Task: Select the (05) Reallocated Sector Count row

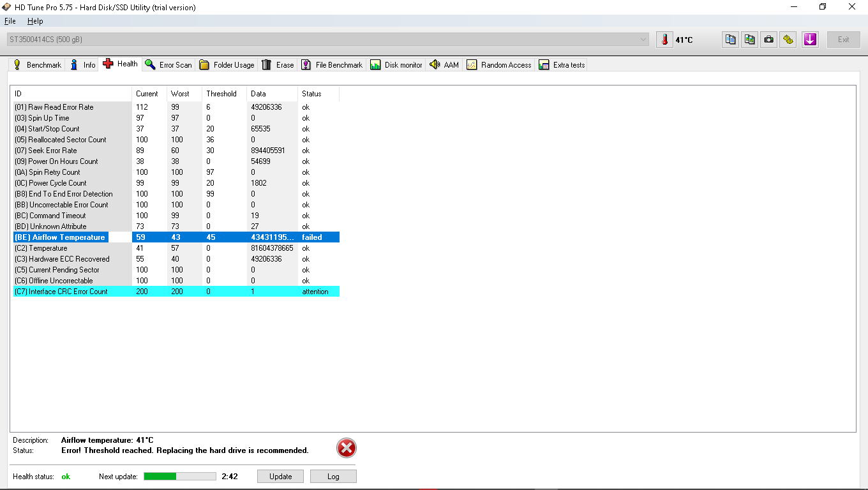Action: coord(176,140)
